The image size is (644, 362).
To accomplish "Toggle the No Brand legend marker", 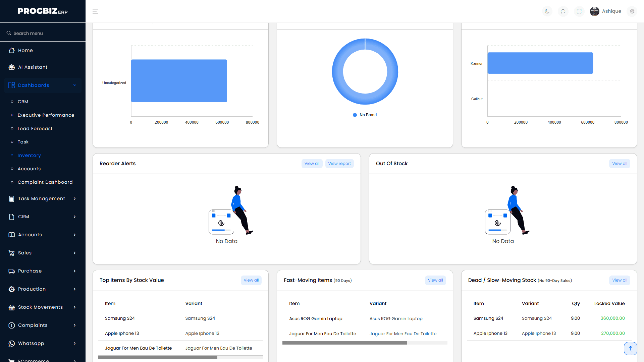I will (355, 115).
